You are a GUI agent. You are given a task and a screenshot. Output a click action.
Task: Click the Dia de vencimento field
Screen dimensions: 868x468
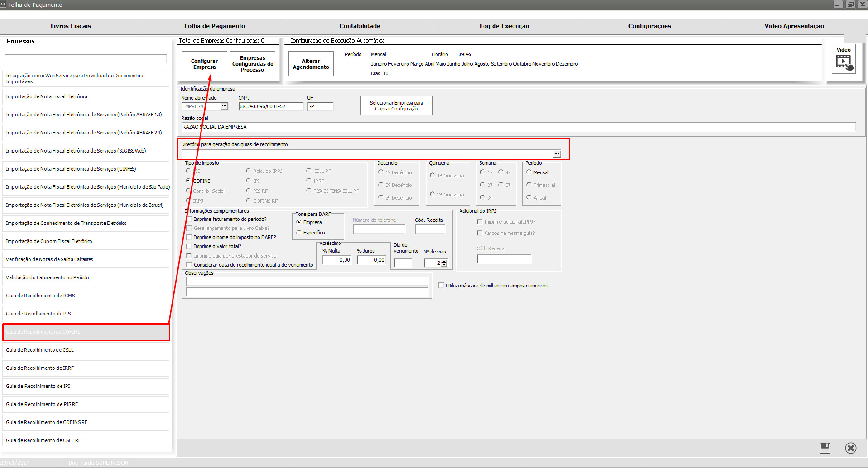pyautogui.click(x=403, y=263)
